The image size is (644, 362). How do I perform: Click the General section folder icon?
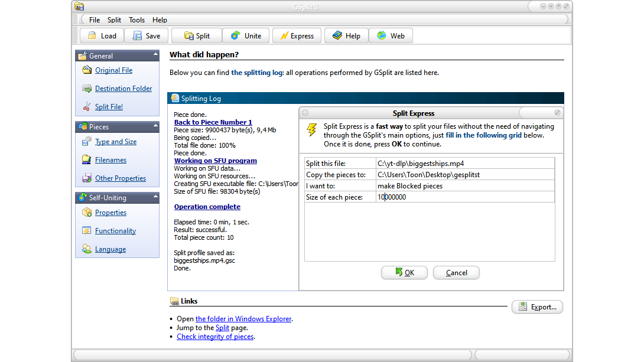point(83,56)
